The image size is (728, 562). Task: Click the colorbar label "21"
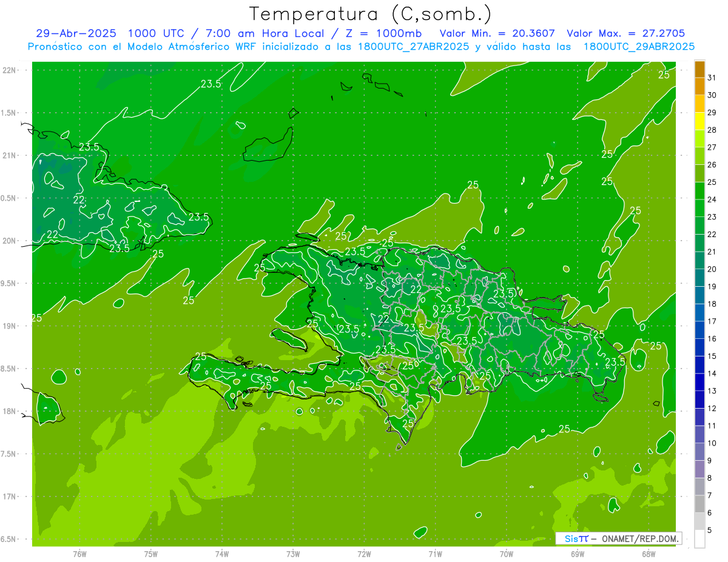tap(712, 252)
